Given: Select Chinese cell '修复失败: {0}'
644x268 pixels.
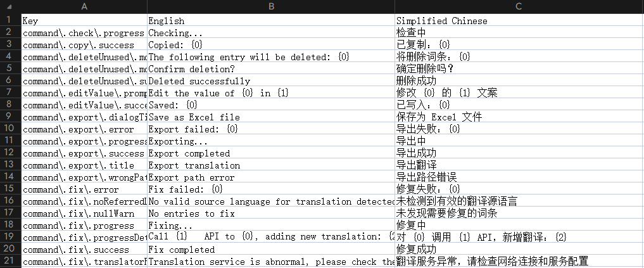Looking at the screenshot, I should 519,189.
